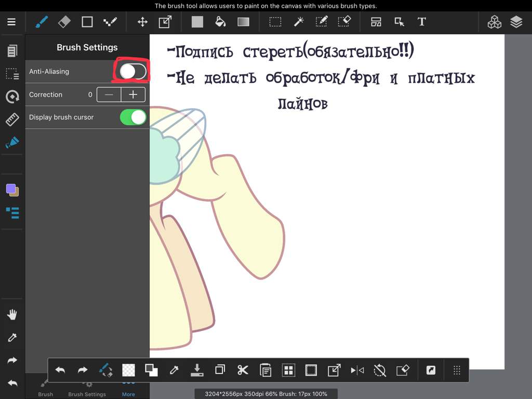Open the pages icon in left sidebar
This screenshot has height=399, width=532.
click(12, 51)
